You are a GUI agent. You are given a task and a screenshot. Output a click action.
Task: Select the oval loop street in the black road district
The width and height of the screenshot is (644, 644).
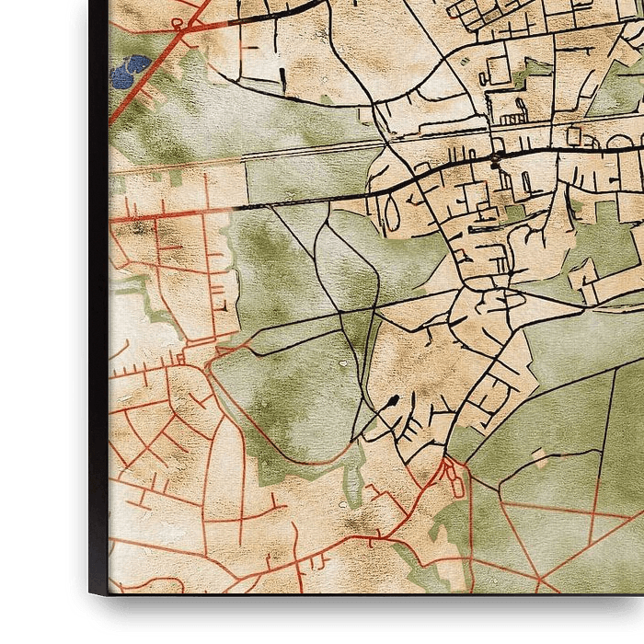point(391,214)
